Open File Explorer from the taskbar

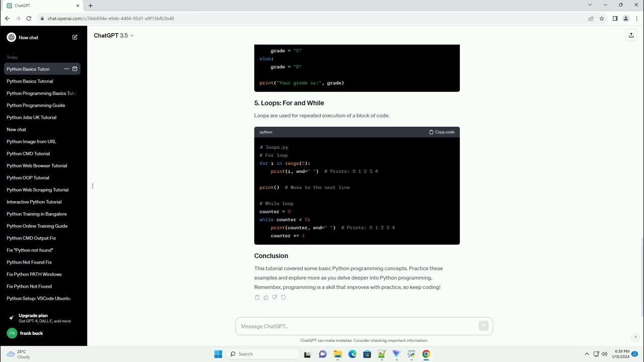338,354
